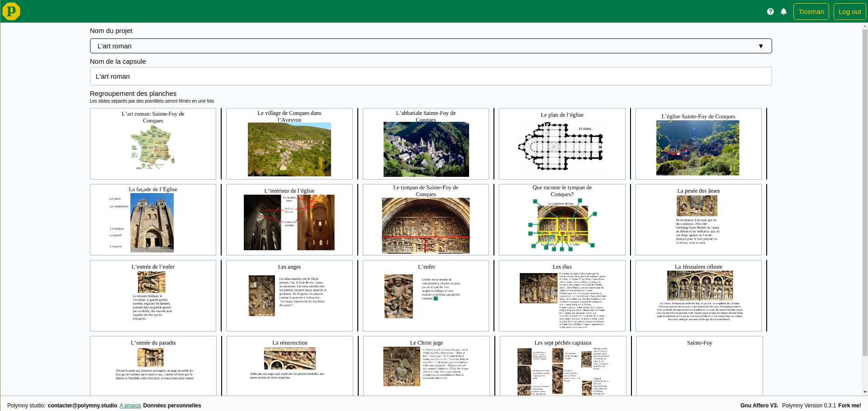Click the Log out button
This screenshot has height=411, width=868.
[x=849, y=12]
